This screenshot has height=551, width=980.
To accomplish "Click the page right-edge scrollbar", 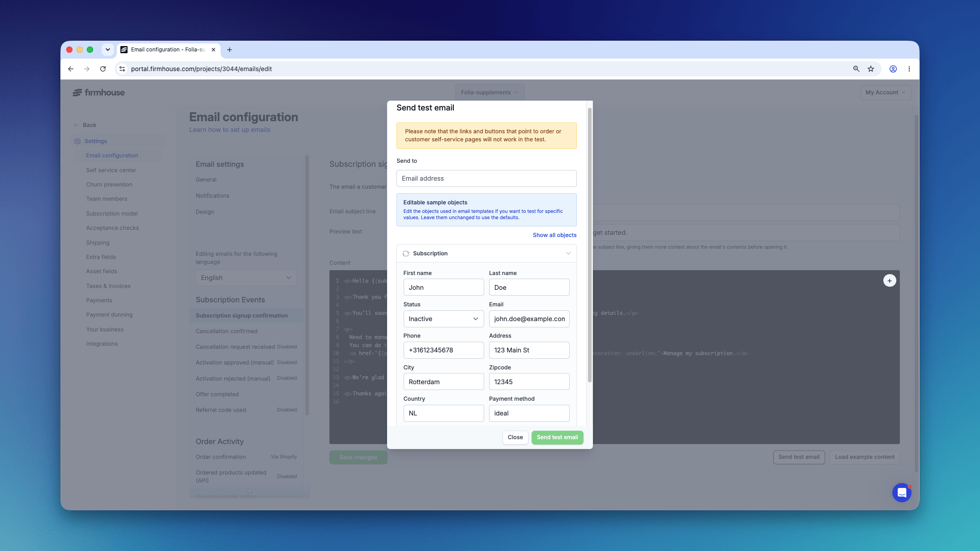I will click(916, 294).
